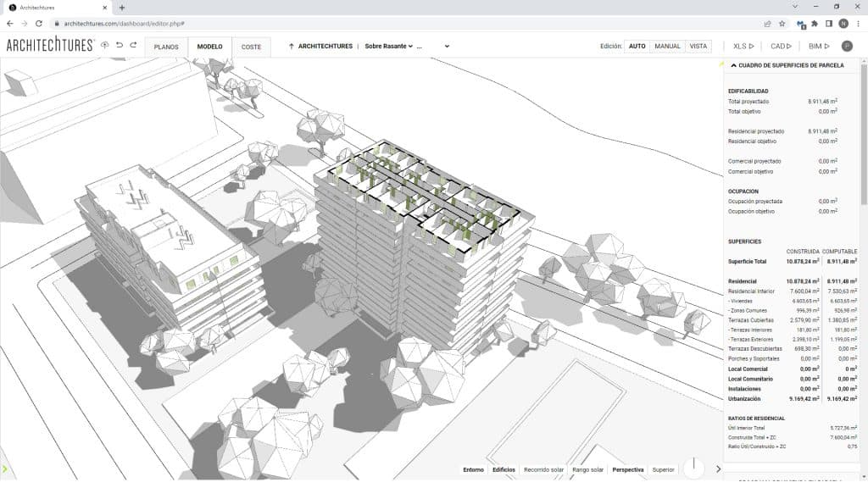The image size is (868, 488).
Task: Open the user profile avatar
Action: 846,47
